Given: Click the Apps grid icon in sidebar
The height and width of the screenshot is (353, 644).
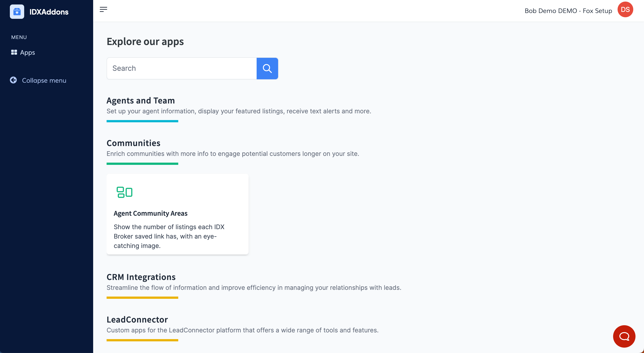Looking at the screenshot, I should point(14,52).
